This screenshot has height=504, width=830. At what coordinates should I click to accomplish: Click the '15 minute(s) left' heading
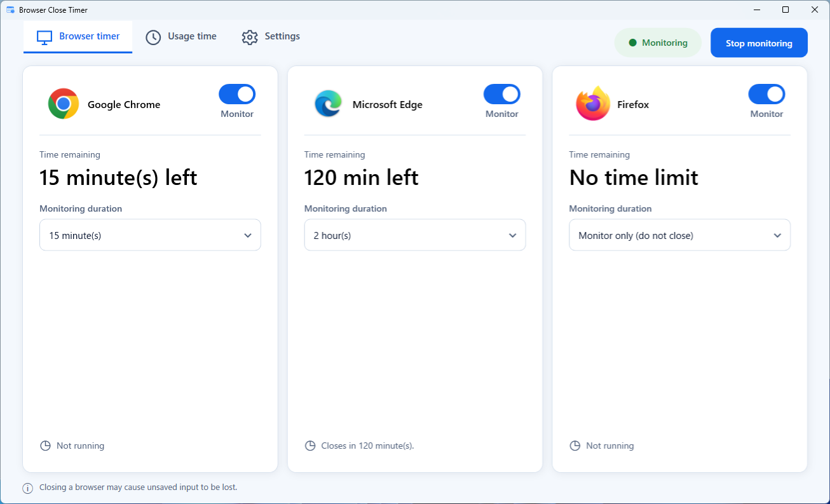[118, 177]
